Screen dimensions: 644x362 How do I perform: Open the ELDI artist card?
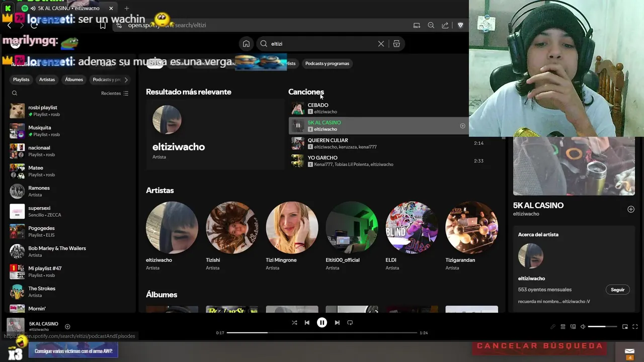(x=412, y=237)
